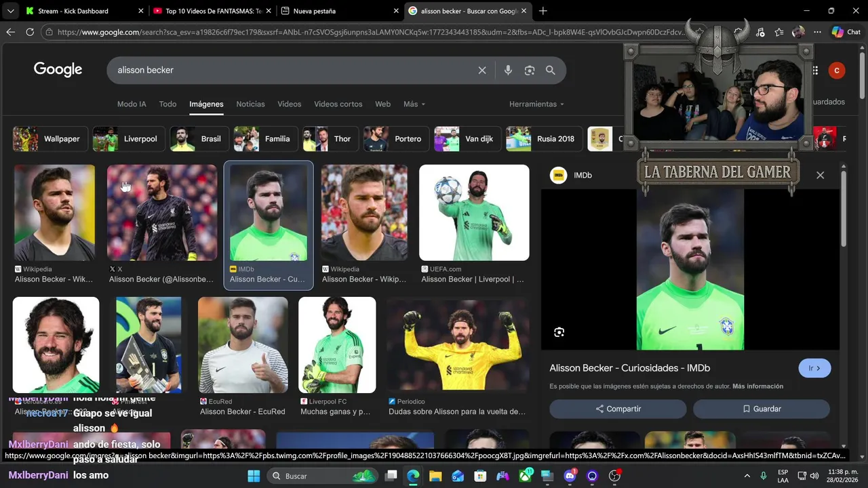Switch to the Videos results tab
Viewport: 868px width, 488px height.
pyautogui.click(x=289, y=104)
